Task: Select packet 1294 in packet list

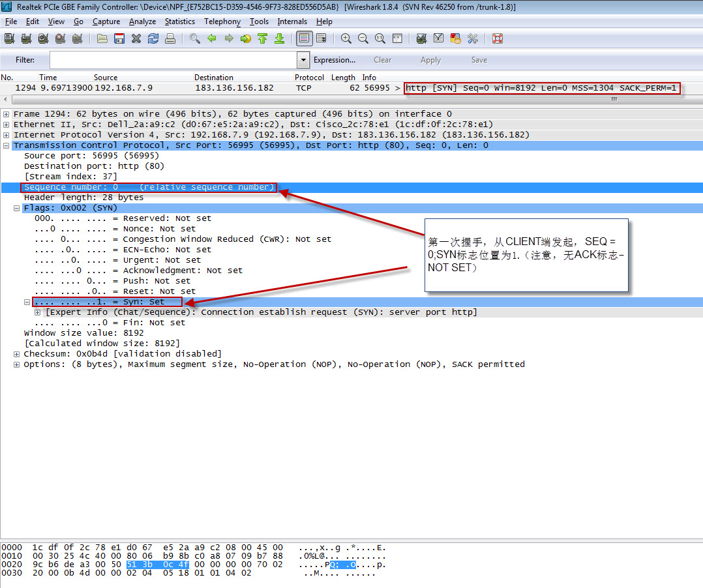Action: [351, 88]
